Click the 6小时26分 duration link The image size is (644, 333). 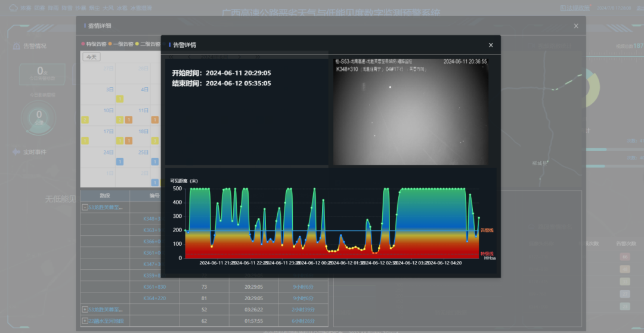click(303, 320)
